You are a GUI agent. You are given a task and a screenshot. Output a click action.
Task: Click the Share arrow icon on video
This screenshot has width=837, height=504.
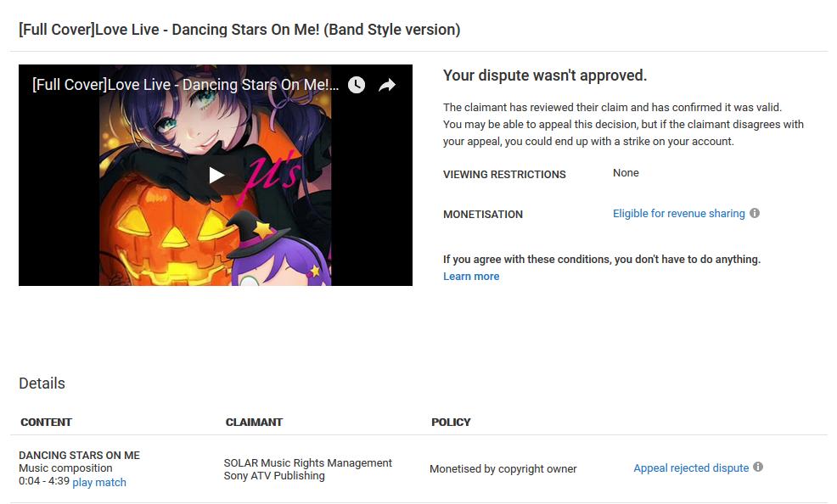pyautogui.click(x=387, y=85)
